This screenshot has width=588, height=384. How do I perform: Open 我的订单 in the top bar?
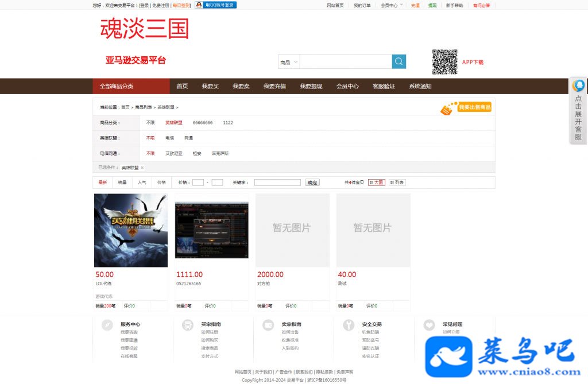(362, 5)
